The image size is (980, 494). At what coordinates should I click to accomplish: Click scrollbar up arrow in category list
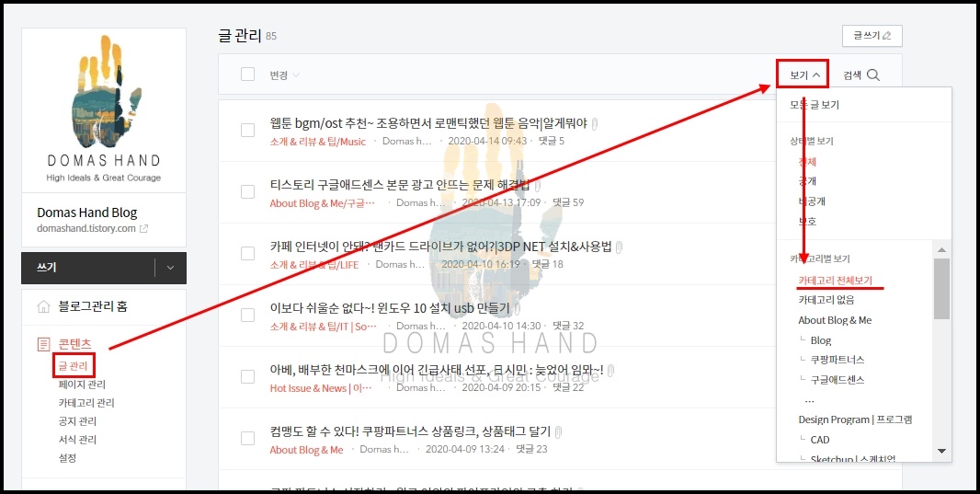[x=942, y=249]
